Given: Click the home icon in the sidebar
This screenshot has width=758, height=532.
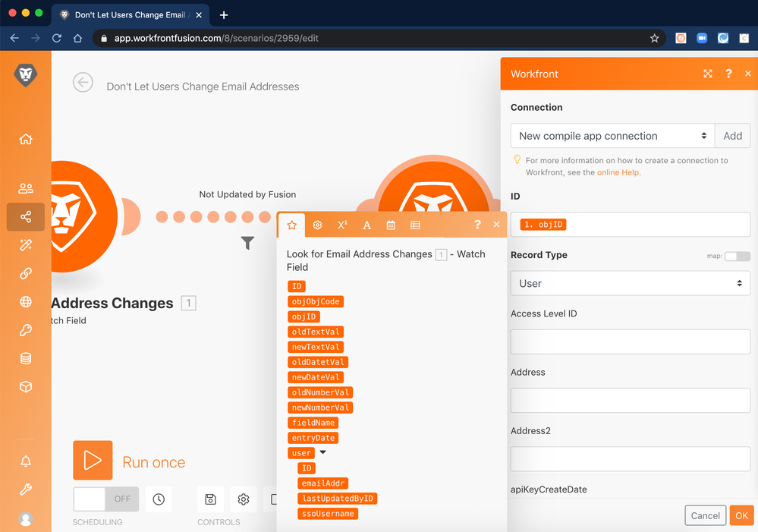Looking at the screenshot, I should click(x=26, y=139).
